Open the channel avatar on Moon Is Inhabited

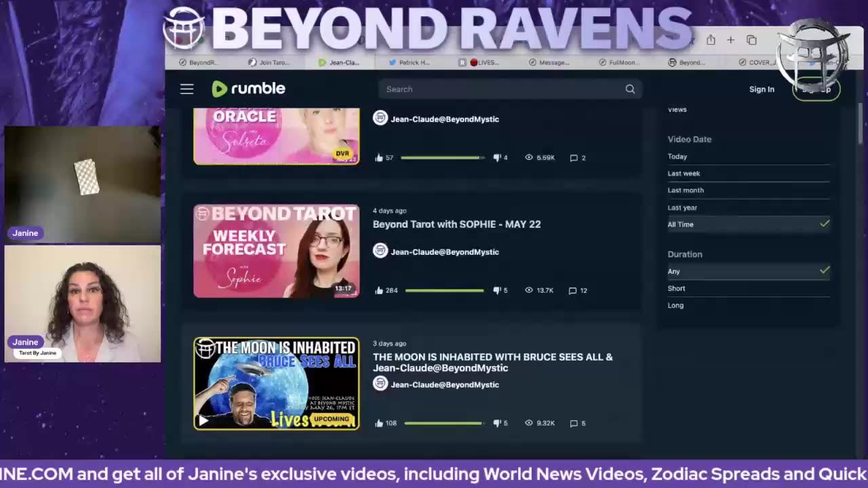click(x=380, y=384)
